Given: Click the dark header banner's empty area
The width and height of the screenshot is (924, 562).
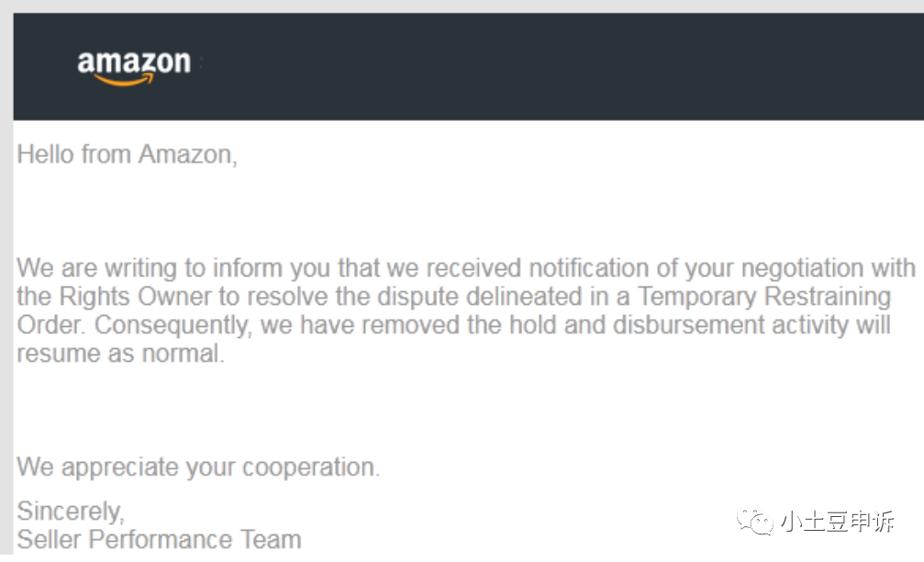Looking at the screenshot, I should (551, 66).
